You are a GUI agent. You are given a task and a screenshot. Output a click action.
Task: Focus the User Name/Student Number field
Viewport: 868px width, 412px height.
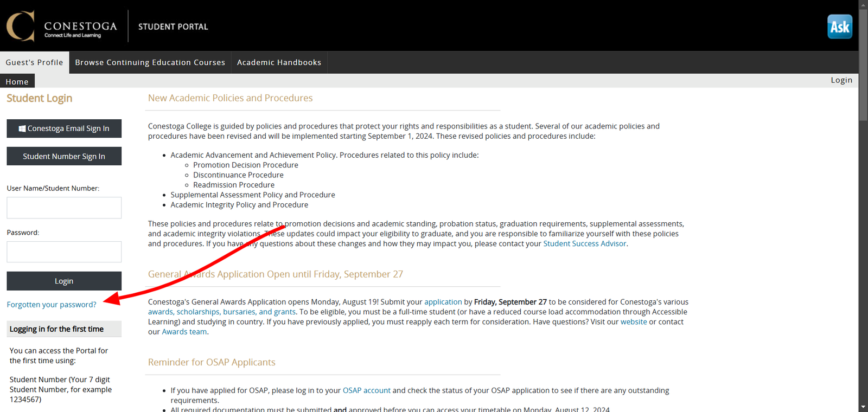(x=64, y=208)
